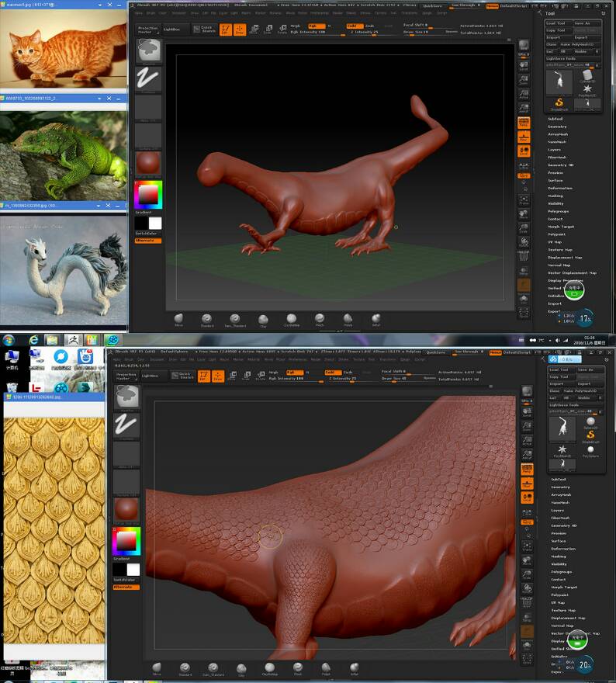Click Load Tool in upper Tool palette

coord(559,23)
